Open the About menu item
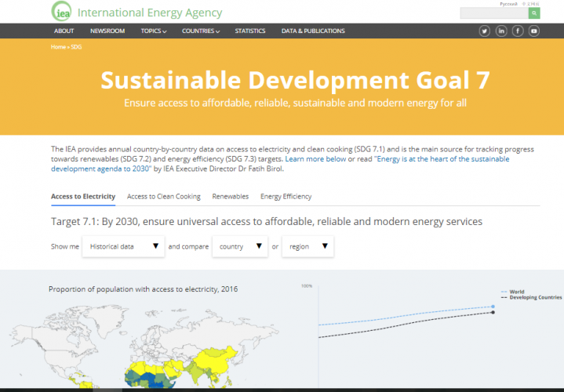 pos(64,31)
